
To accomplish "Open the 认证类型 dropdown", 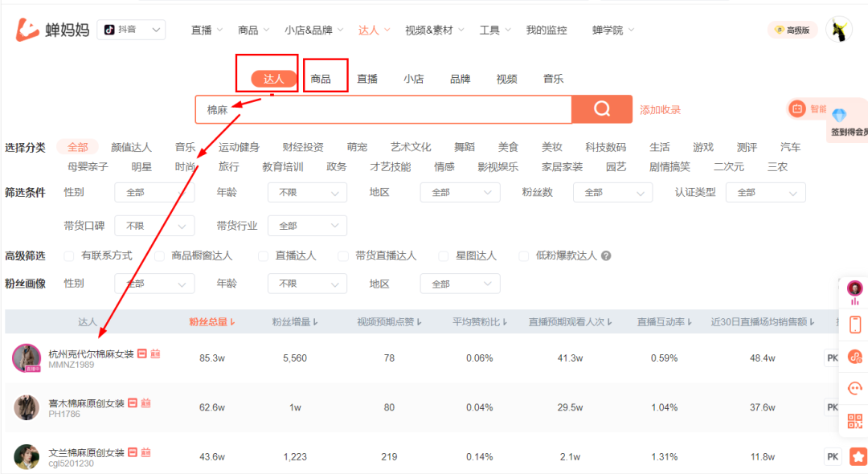I will point(765,192).
